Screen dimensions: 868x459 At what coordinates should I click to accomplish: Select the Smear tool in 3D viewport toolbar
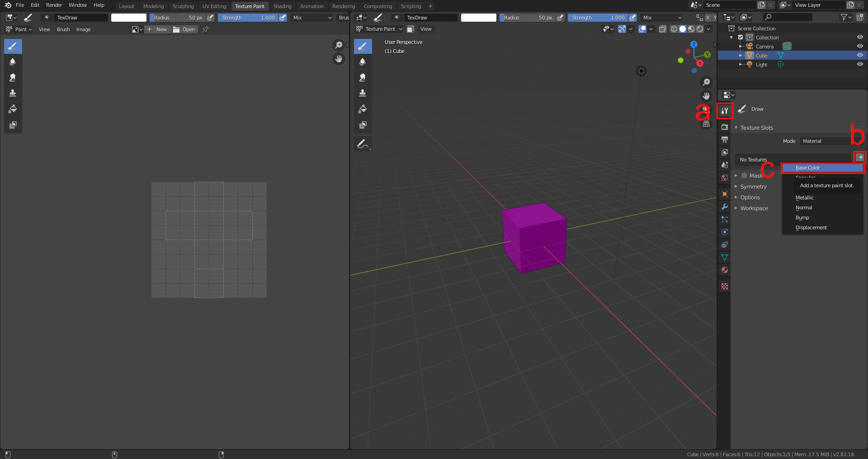click(x=363, y=77)
